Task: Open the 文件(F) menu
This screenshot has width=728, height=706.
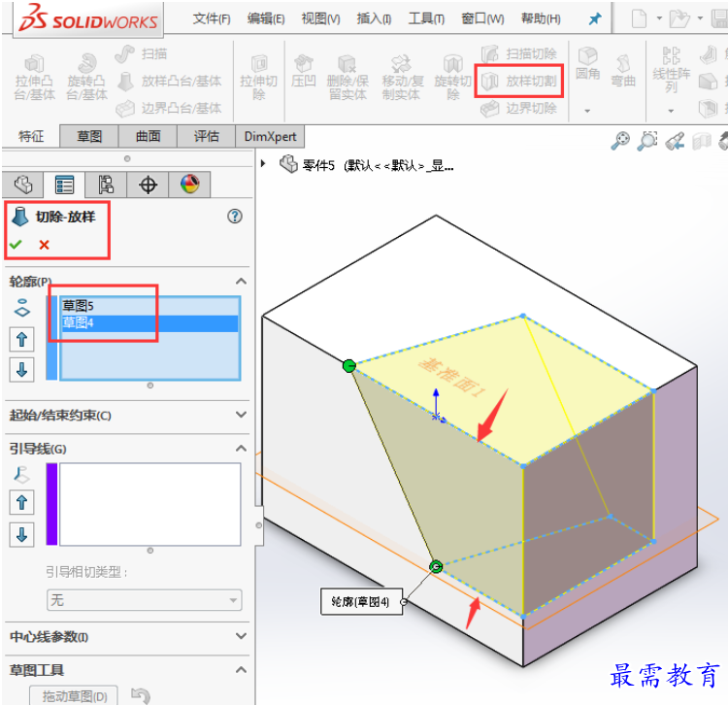Action: pyautogui.click(x=212, y=19)
